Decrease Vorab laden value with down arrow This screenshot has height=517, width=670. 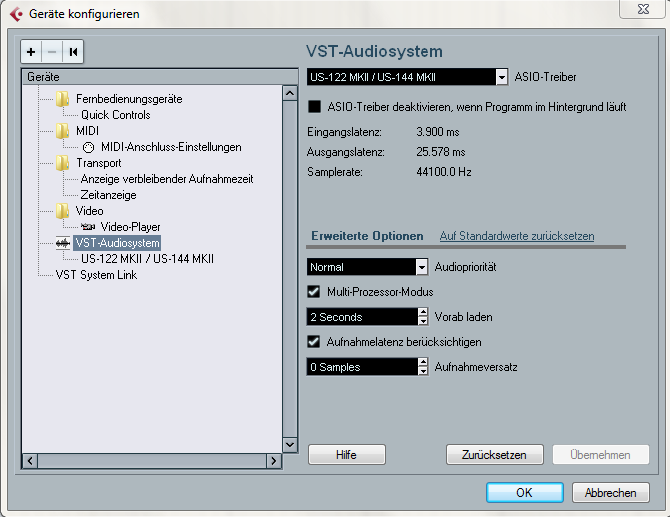pos(423,321)
